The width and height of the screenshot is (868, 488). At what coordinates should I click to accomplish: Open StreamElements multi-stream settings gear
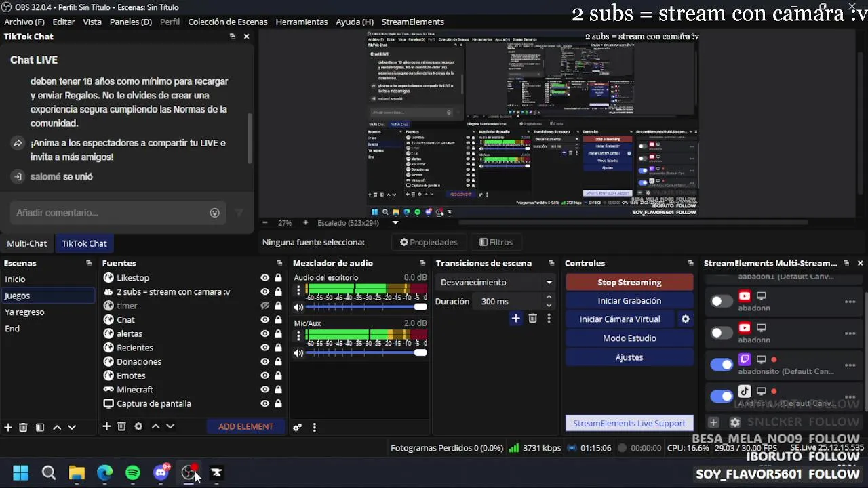point(735,422)
